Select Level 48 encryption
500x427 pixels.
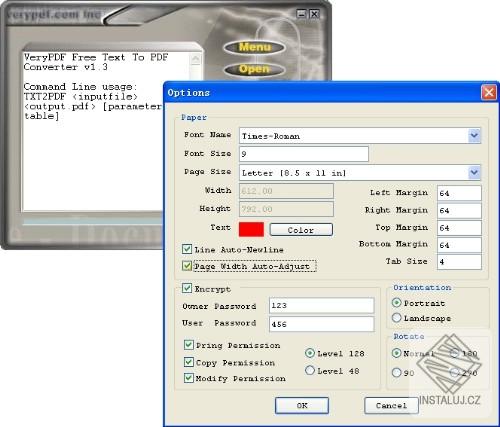[310, 370]
